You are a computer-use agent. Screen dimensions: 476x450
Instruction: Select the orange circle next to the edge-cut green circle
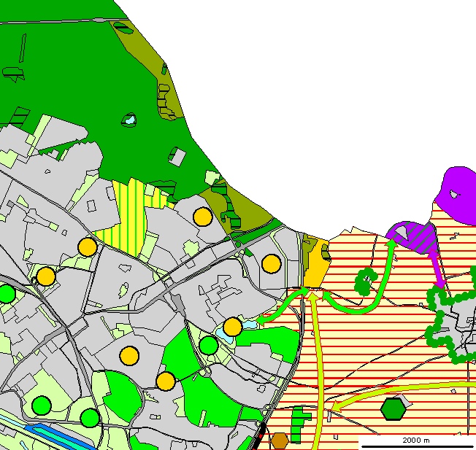click(x=46, y=276)
